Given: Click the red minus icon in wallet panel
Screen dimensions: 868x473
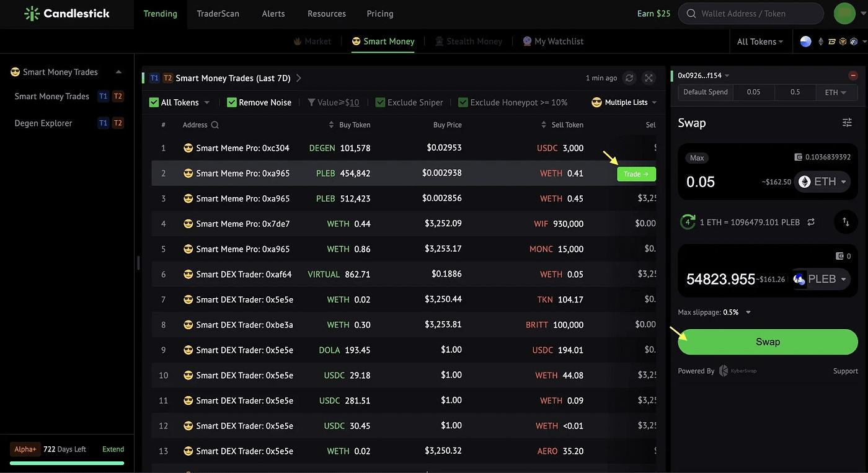Looking at the screenshot, I should click(853, 76).
